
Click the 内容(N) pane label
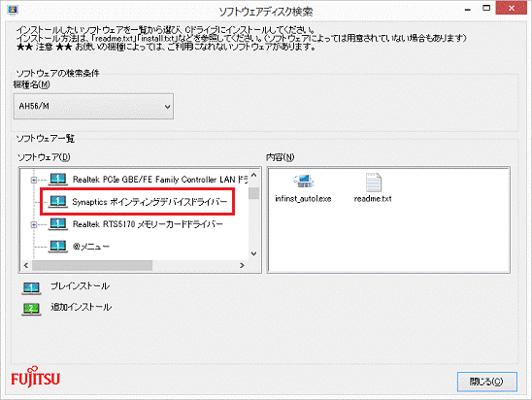(x=281, y=157)
